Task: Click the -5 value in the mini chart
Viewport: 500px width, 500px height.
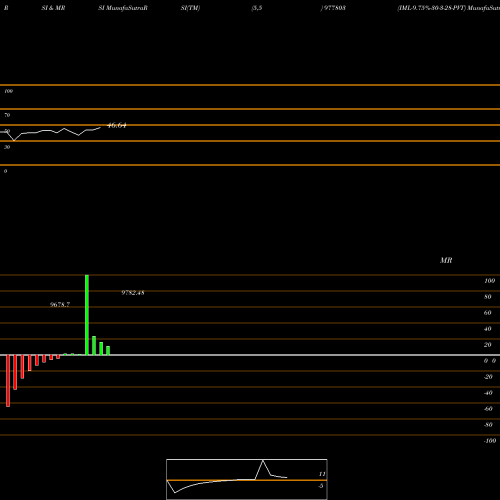Action: 321,486
